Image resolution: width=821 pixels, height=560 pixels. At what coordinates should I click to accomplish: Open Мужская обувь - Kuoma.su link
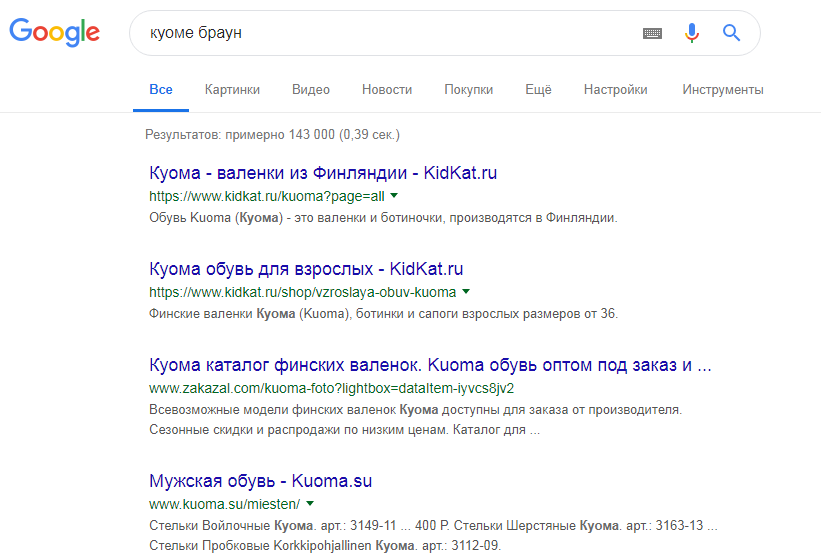(261, 480)
